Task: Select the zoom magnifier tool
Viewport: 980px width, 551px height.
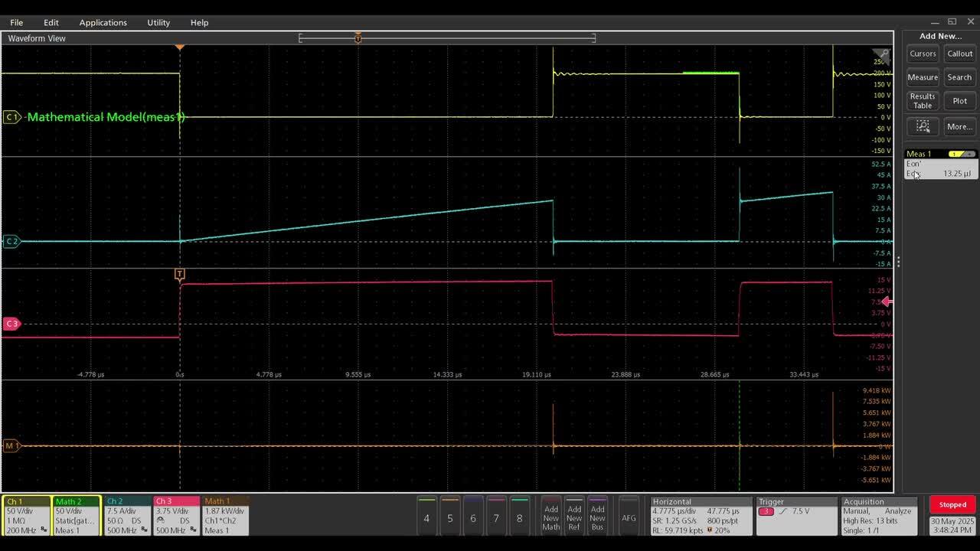Action: click(x=922, y=126)
